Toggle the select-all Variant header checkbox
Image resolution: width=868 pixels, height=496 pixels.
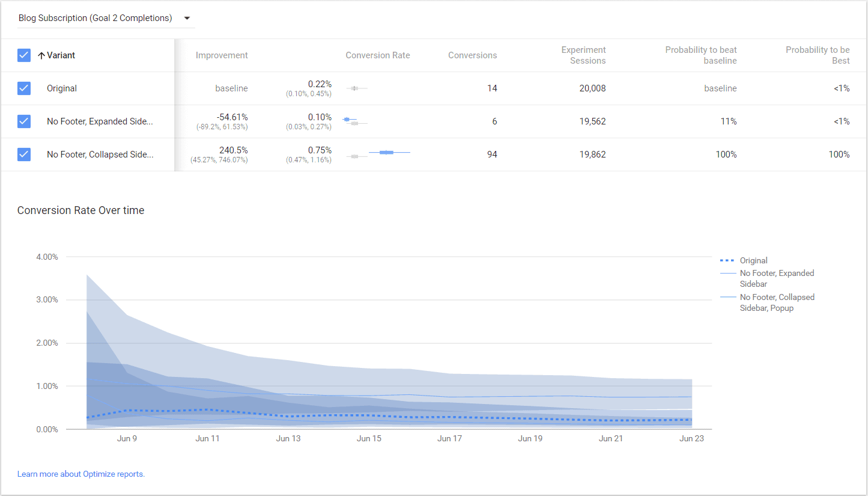(24, 55)
